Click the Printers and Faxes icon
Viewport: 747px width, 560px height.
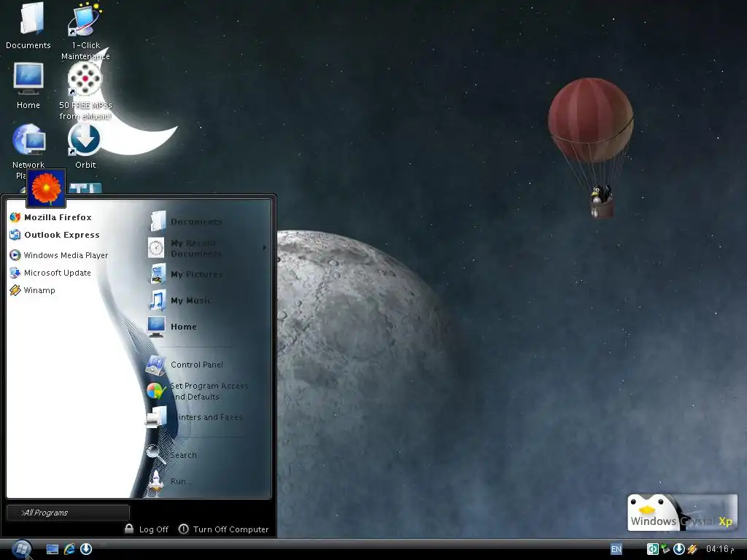(x=156, y=417)
